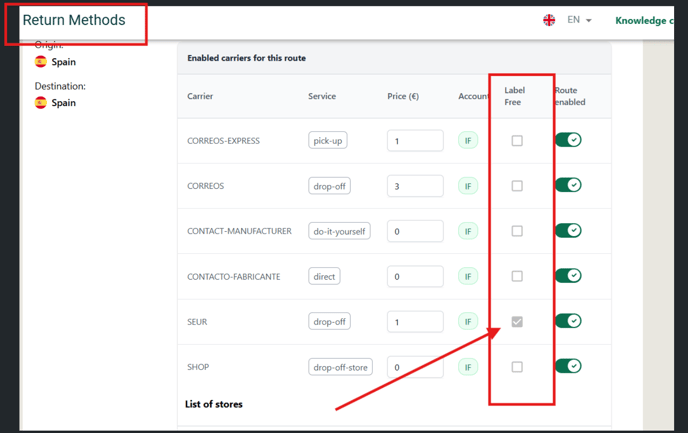This screenshot has width=688, height=433.
Task: Open the EN language dropdown
Action: (x=579, y=20)
